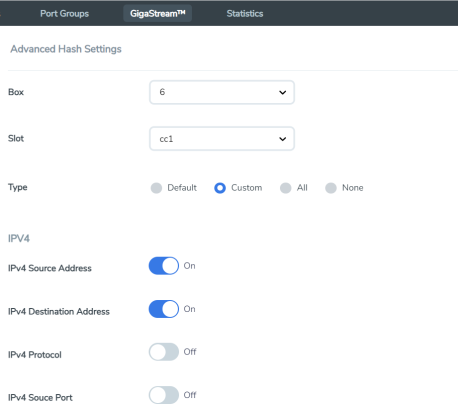Click the chevron arrow in Box dropdown
Image resolution: width=458 pixels, height=406 pixels.
[282, 92]
